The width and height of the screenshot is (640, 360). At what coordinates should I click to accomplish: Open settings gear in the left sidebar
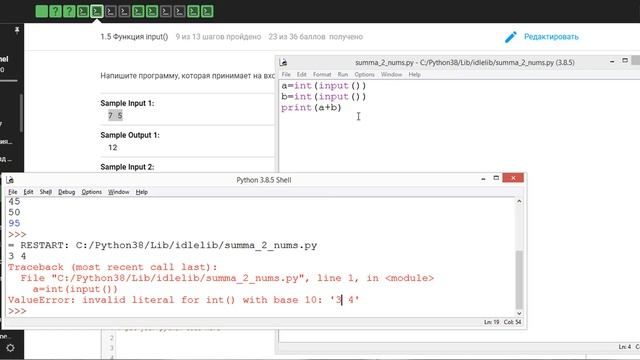(10, 348)
